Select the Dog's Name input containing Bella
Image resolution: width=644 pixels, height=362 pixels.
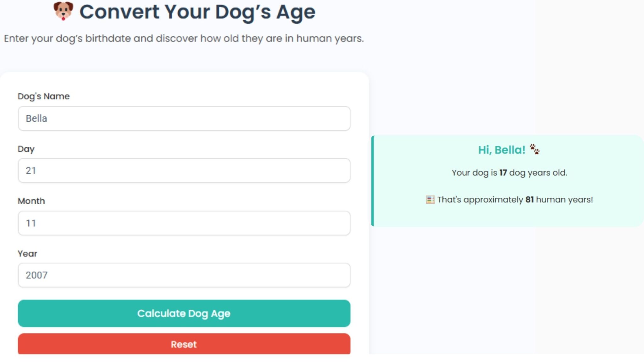pos(184,118)
